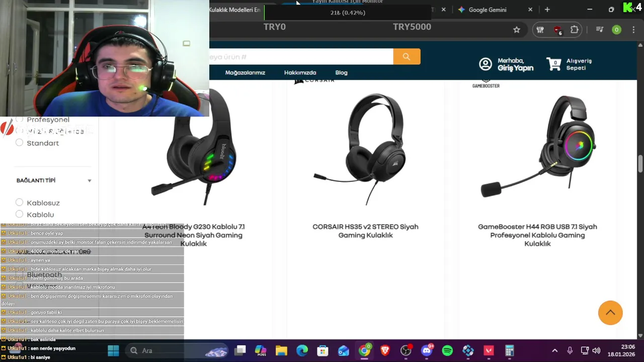Open the browser media control icon
This screenshot has width=644, height=362.
coord(599,30)
